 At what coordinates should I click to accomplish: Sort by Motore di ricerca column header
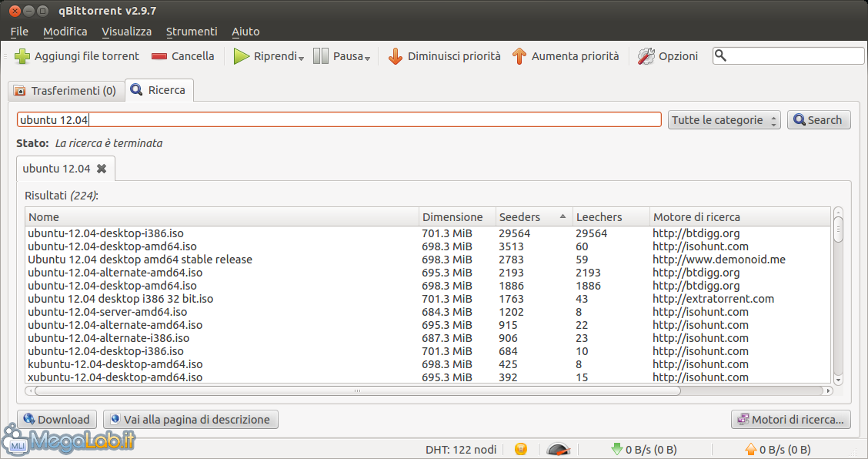tap(740, 216)
